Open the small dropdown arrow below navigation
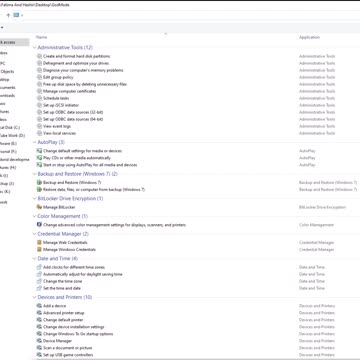Image resolution: width=360 pixels, height=360 pixels. coord(2,27)
